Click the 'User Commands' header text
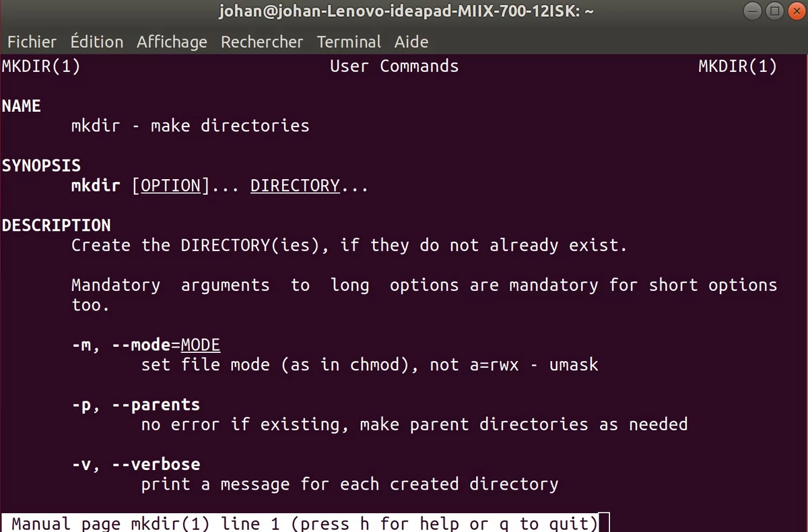The image size is (808, 532). (x=395, y=67)
